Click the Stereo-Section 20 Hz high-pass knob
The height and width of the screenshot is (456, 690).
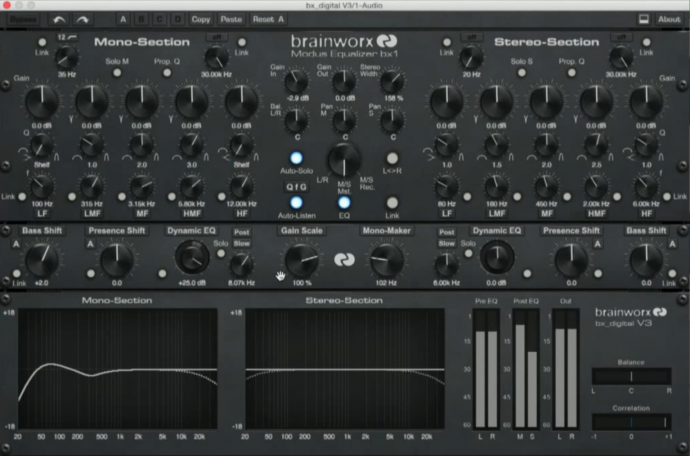pos(471,57)
